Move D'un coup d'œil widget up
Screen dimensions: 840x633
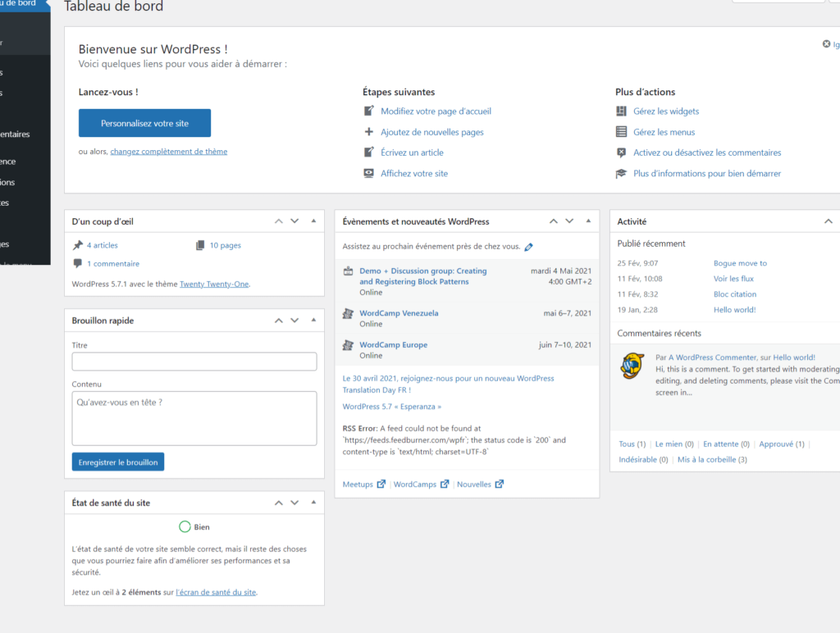[x=279, y=221]
